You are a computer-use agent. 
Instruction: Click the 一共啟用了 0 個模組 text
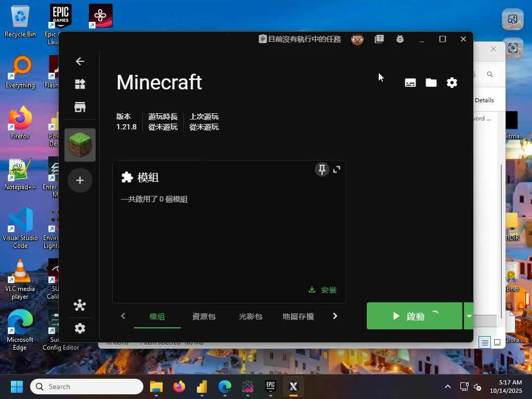click(154, 199)
